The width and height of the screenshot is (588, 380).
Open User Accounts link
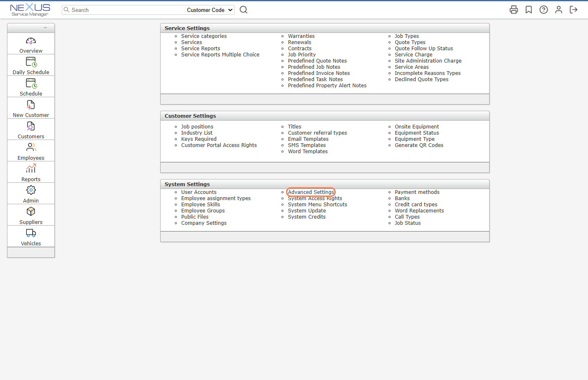coord(199,192)
